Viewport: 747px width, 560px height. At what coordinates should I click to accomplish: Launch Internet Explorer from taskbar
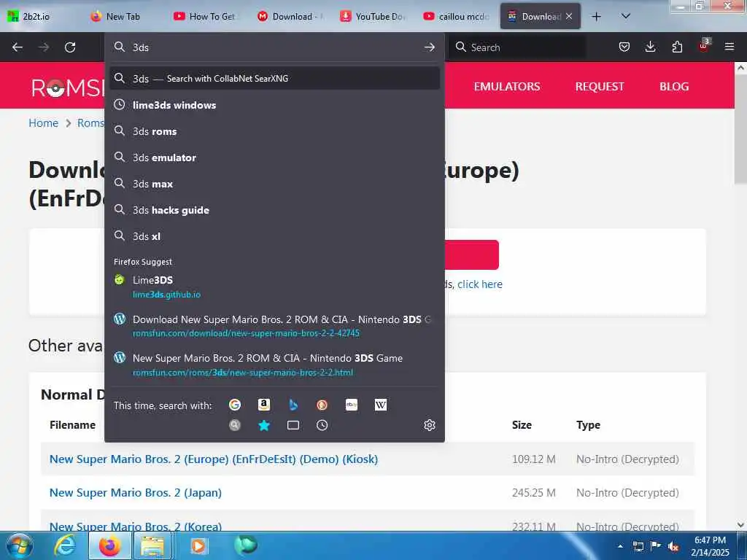[64, 545]
